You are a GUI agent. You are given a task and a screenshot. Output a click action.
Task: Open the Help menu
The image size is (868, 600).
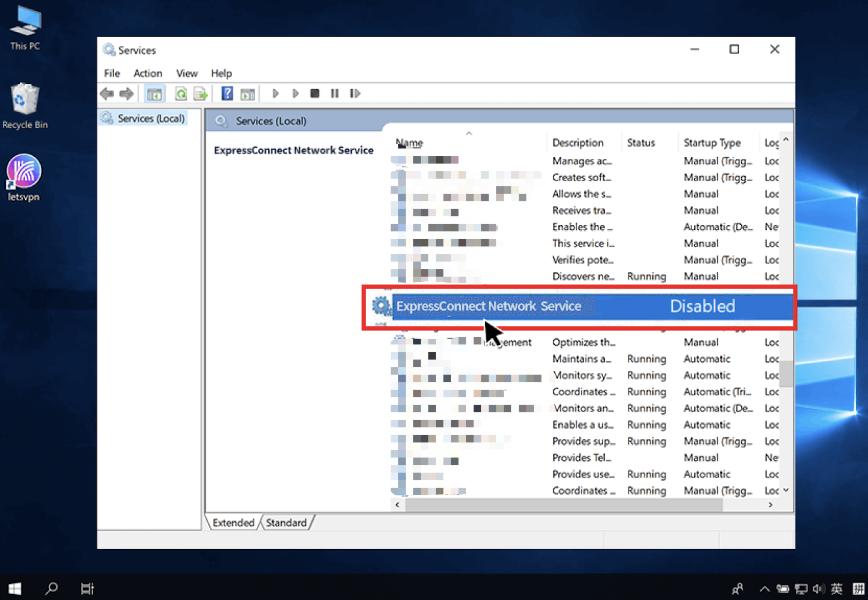coord(221,73)
